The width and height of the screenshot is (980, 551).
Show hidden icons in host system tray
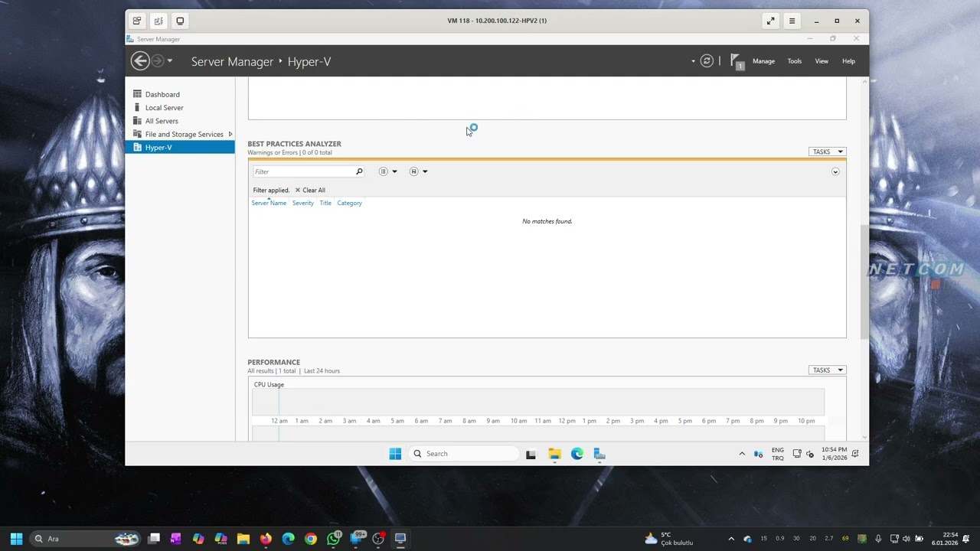point(731,539)
